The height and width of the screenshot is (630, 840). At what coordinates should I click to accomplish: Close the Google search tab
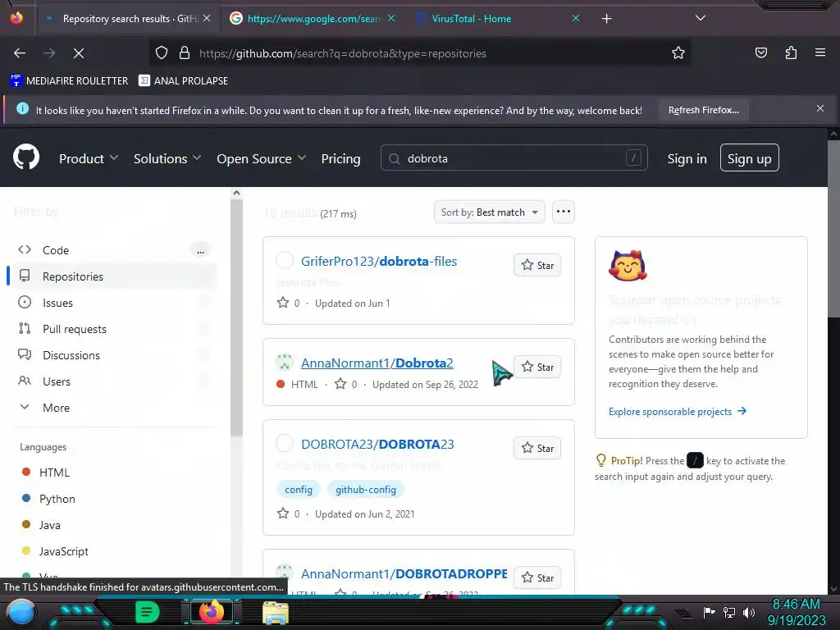[391, 19]
